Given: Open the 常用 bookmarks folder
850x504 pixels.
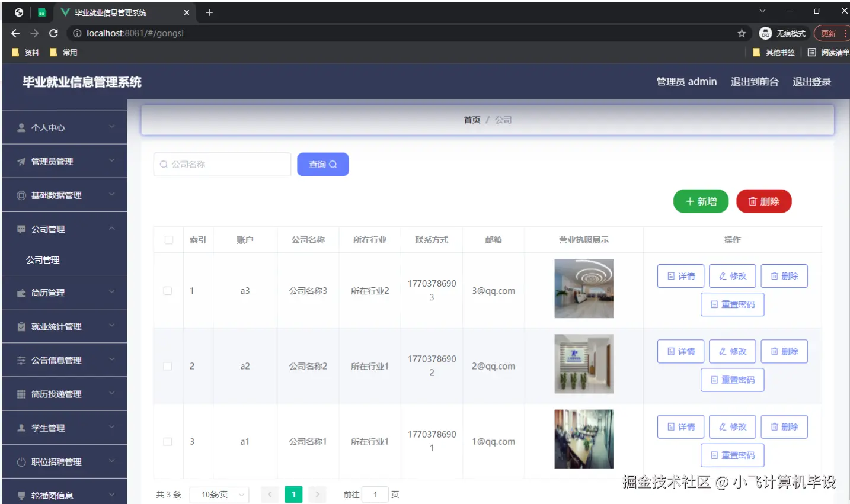Looking at the screenshot, I should pos(63,52).
